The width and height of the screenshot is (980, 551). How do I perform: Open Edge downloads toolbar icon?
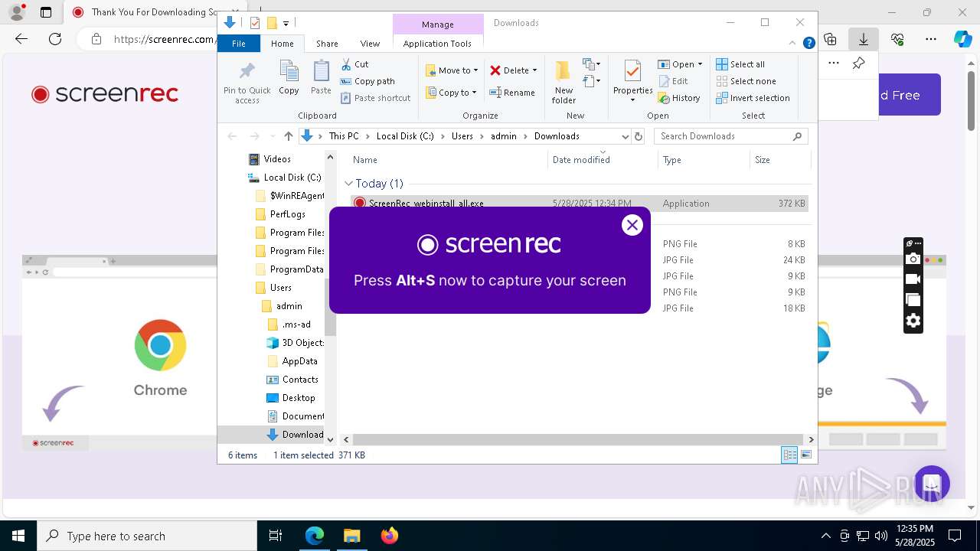pyautogui.click(x=864, y=39)
